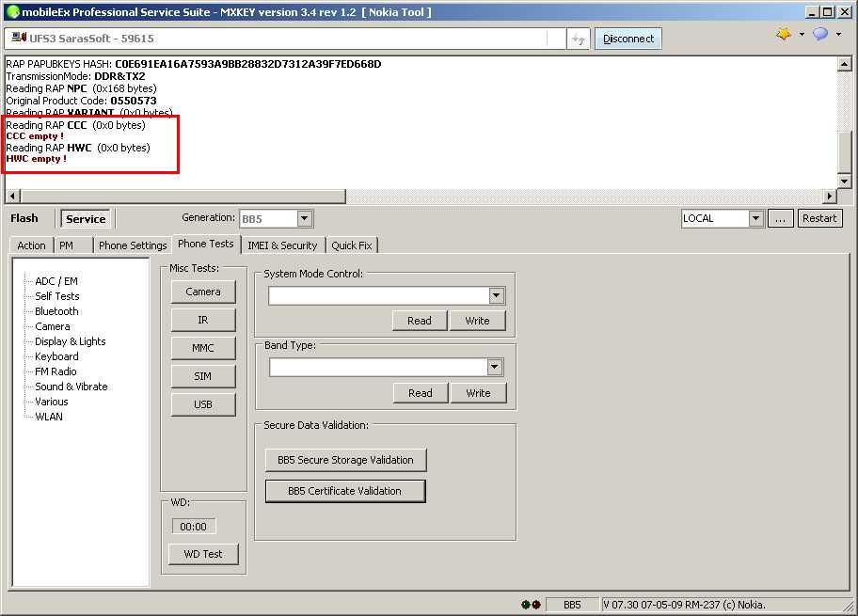Viewport: 858px width, 616px height.
Task: Click the Original Product Code 0550573 line
Action: (x=81, y=101)
